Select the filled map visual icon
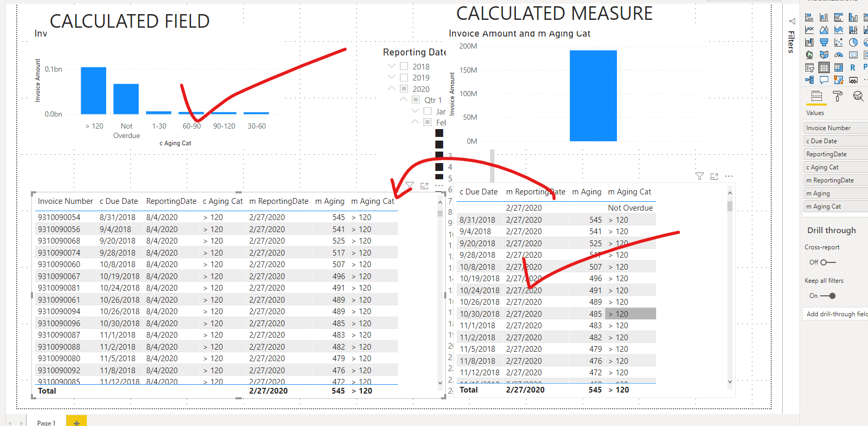The height and width of the screenshot is (426, 868). click(824, 55)
